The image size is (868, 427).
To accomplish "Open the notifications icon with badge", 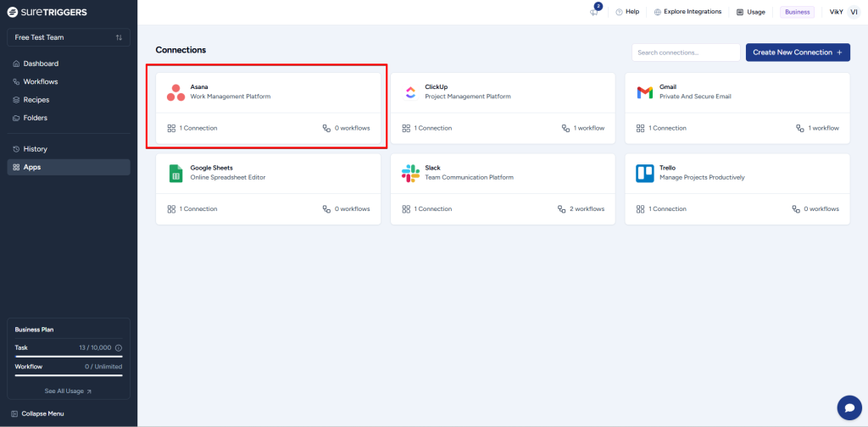I will (595, 12).
